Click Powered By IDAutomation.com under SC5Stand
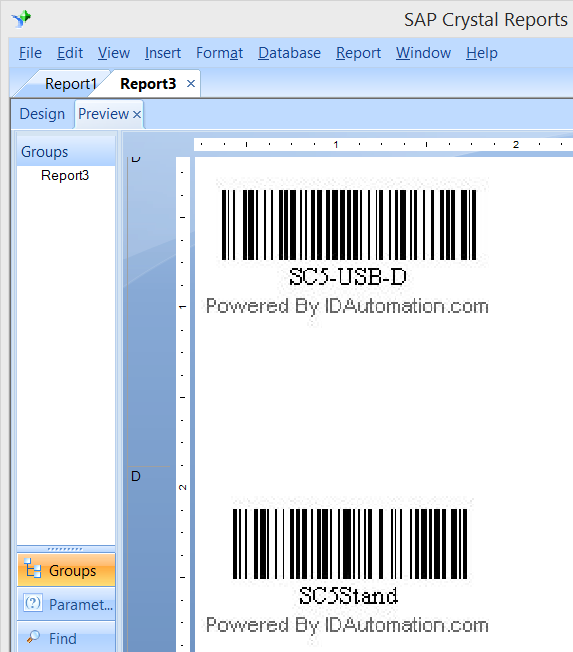 [x=347, y=625]
